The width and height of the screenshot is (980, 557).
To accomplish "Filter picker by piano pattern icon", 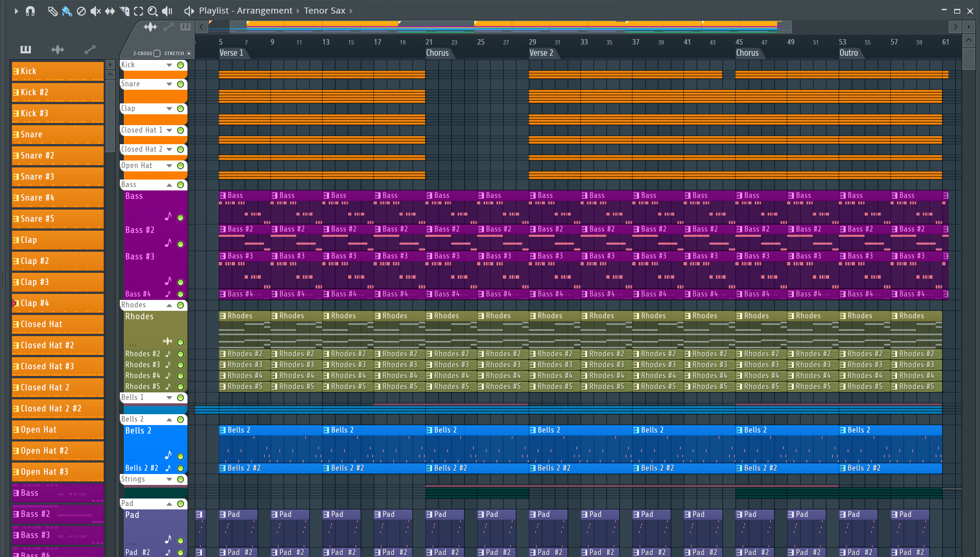I will point(26,49).
